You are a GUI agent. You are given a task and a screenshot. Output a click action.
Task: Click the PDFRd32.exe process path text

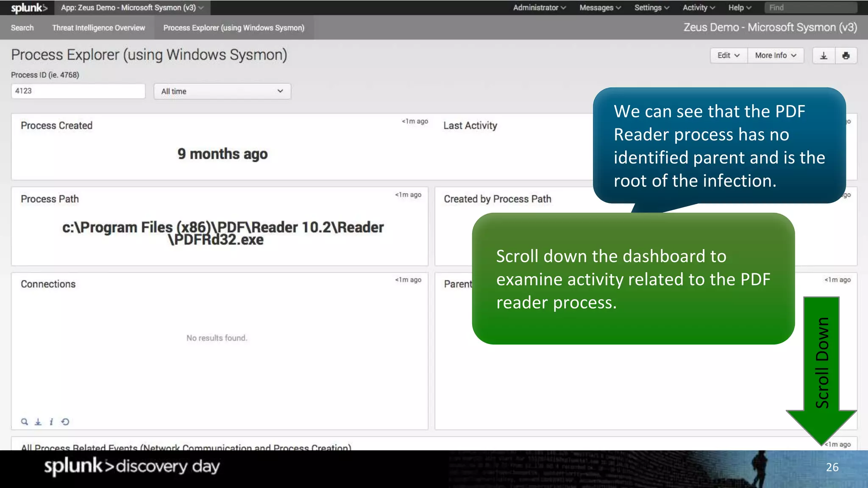pos(223,233)
